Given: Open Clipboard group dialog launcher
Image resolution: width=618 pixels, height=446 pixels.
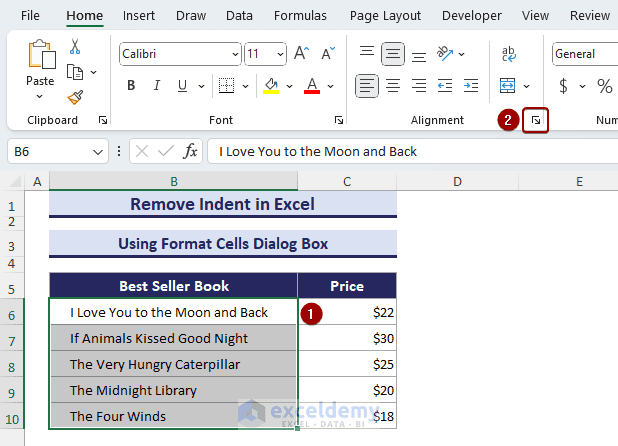Looking at the screenshot, I should point(103,120).
